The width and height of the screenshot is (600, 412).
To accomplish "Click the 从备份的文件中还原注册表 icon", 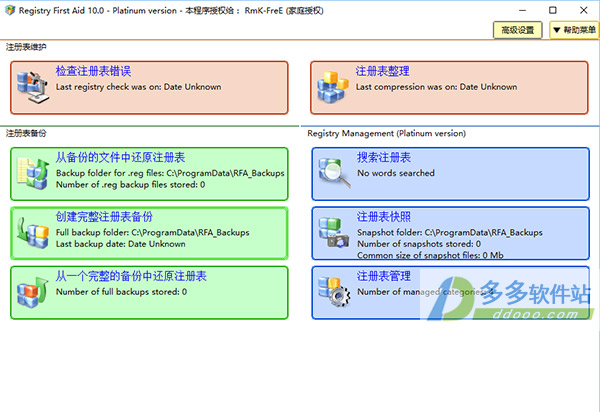I will (33, 174).
